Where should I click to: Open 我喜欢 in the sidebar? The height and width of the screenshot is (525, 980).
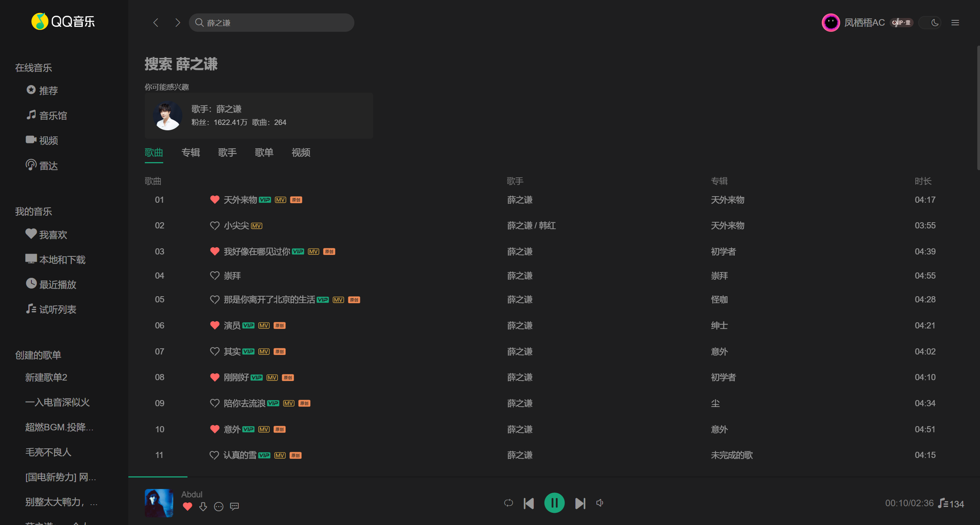(x=53, y=235)
